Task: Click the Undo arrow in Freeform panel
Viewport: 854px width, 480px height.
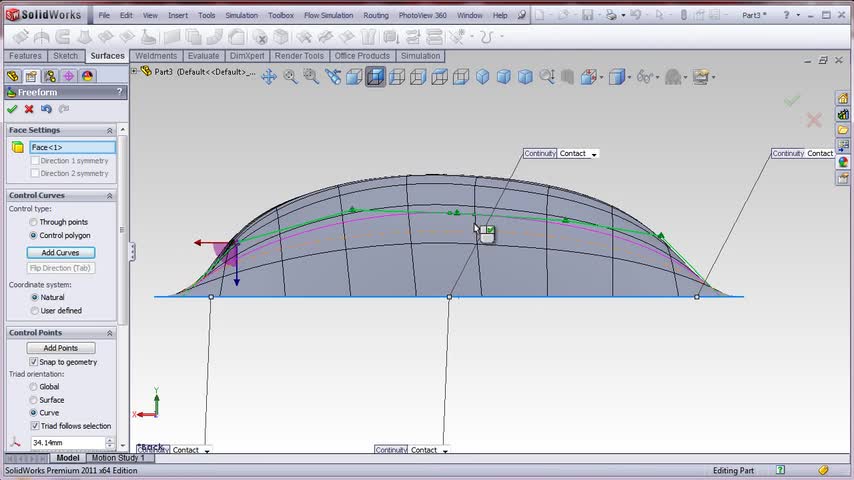Action: tap(46, 109)
